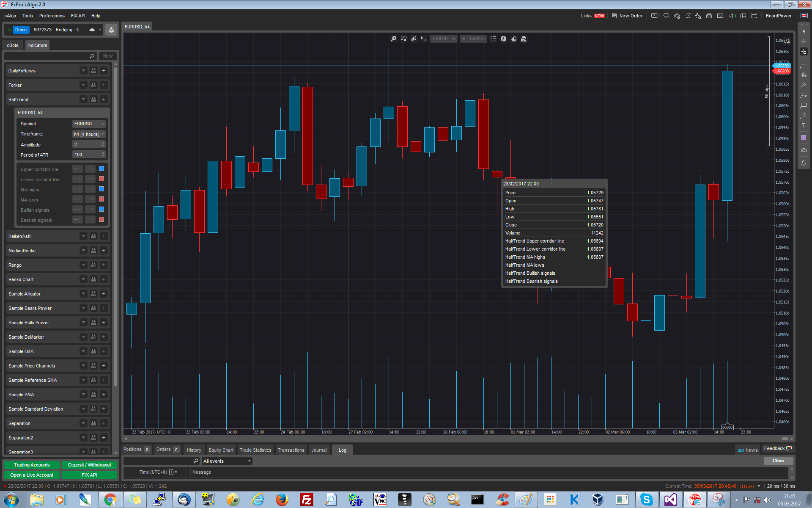
Task: Click the New Order button
Action: pos(627,16)
